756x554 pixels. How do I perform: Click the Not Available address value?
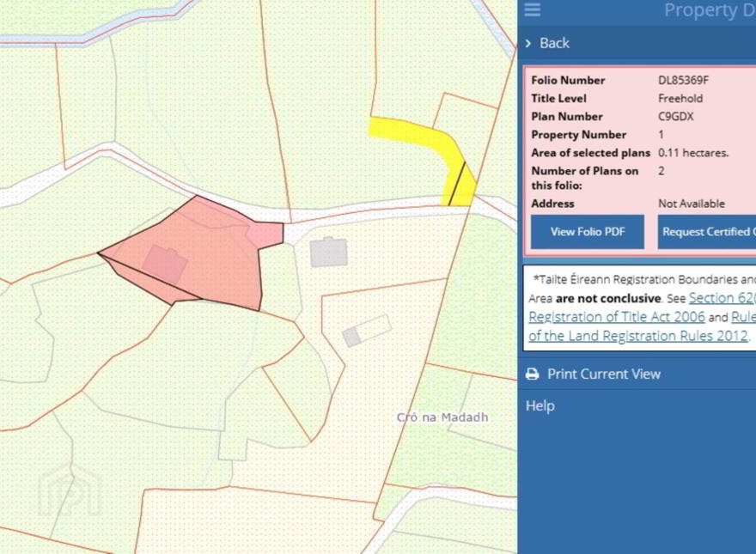pyautogui.click(x=692, y=204)
